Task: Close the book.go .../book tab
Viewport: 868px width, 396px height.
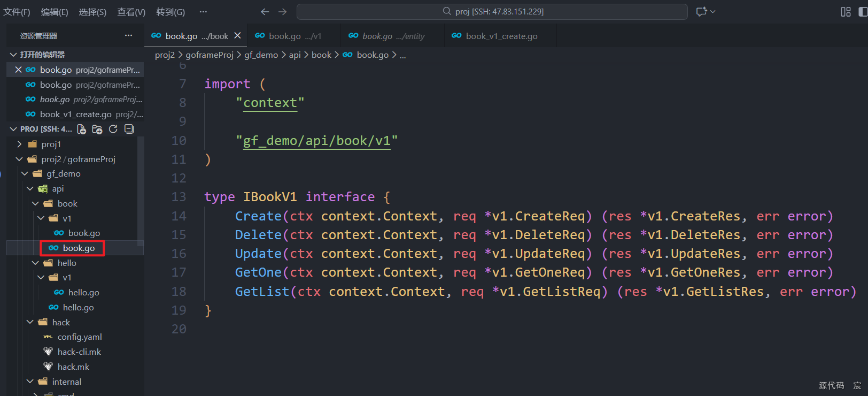Action: tap(237, 35)
